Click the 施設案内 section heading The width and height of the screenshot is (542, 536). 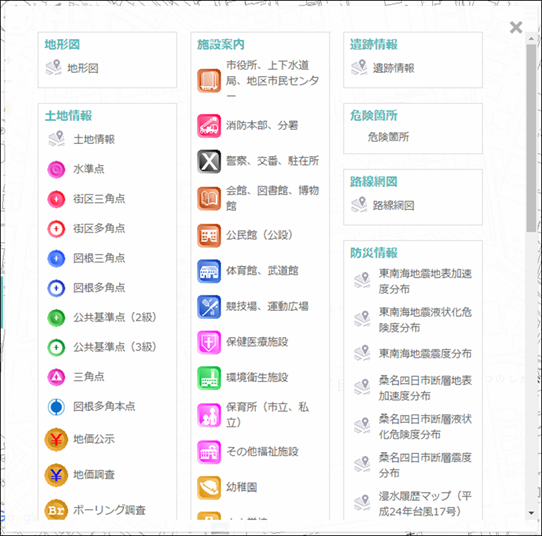(221, 45)
